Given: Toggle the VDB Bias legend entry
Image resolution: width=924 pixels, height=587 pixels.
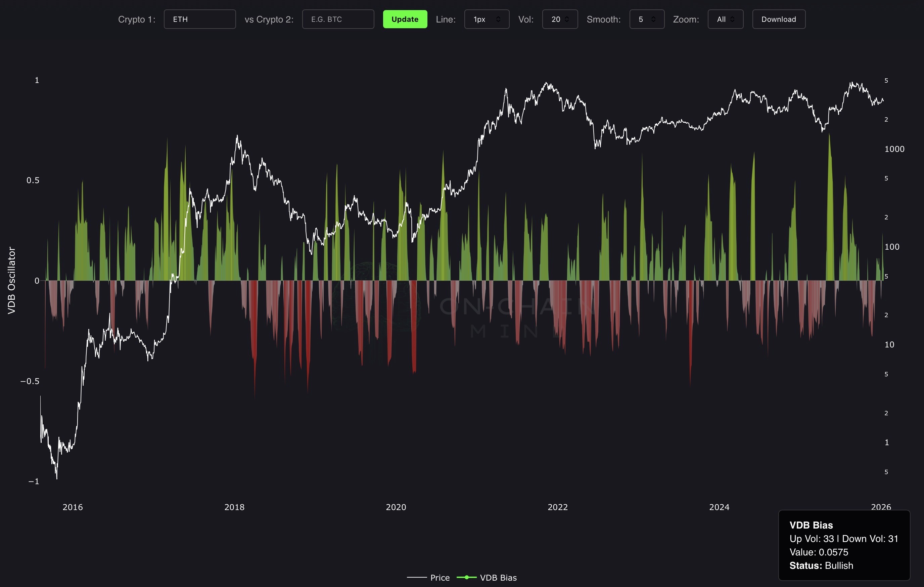Looking at the screenshot, I should click(x=498, y=577).
